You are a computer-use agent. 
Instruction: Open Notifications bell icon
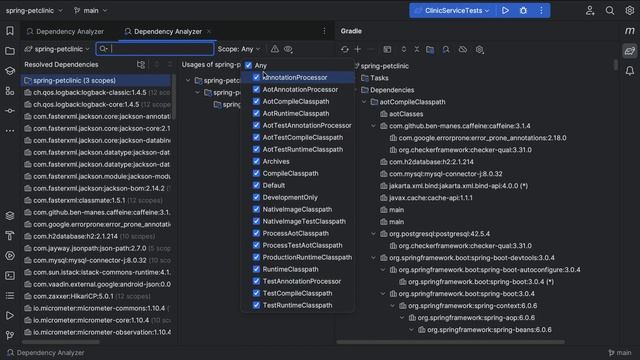(629, 71)
